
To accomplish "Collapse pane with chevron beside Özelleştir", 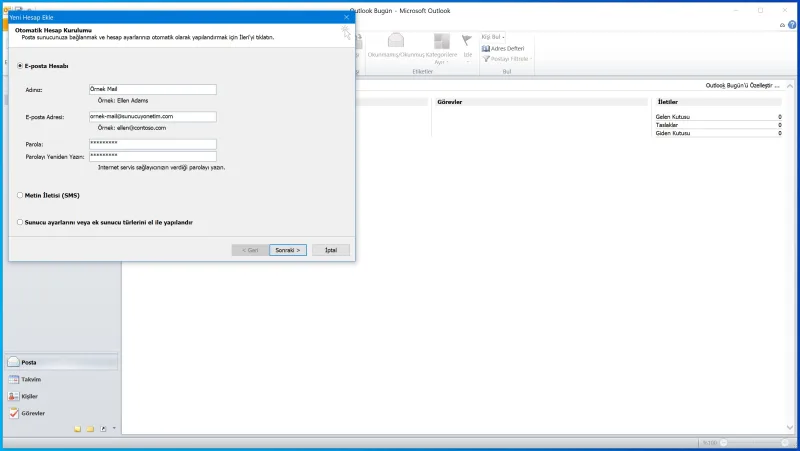I will click(x=790, y=86).
